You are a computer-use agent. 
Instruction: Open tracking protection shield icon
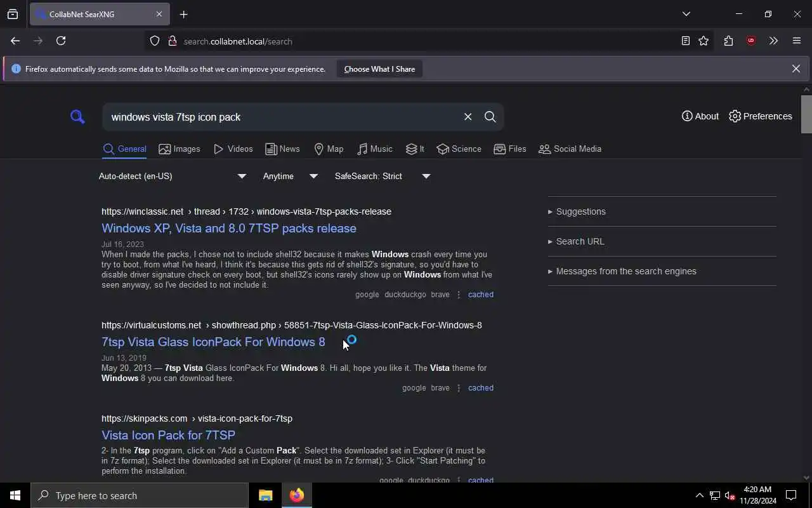155,41
